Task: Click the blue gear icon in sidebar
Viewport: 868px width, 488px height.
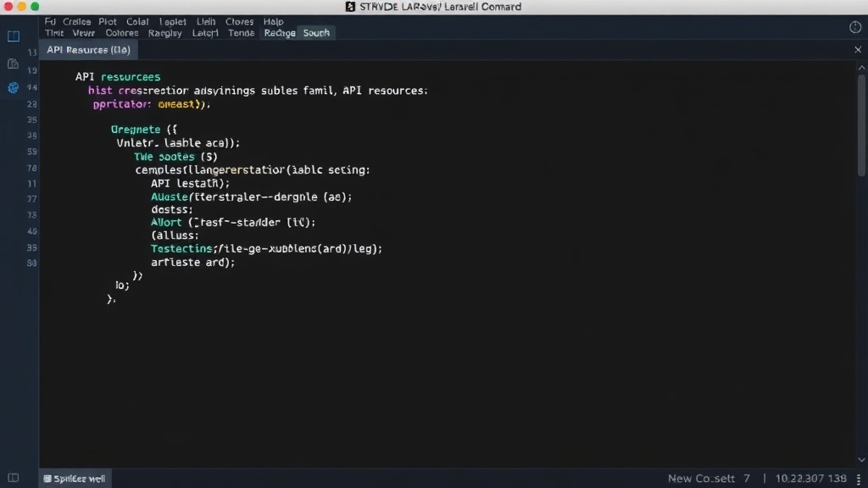Action: pos(14,88)
